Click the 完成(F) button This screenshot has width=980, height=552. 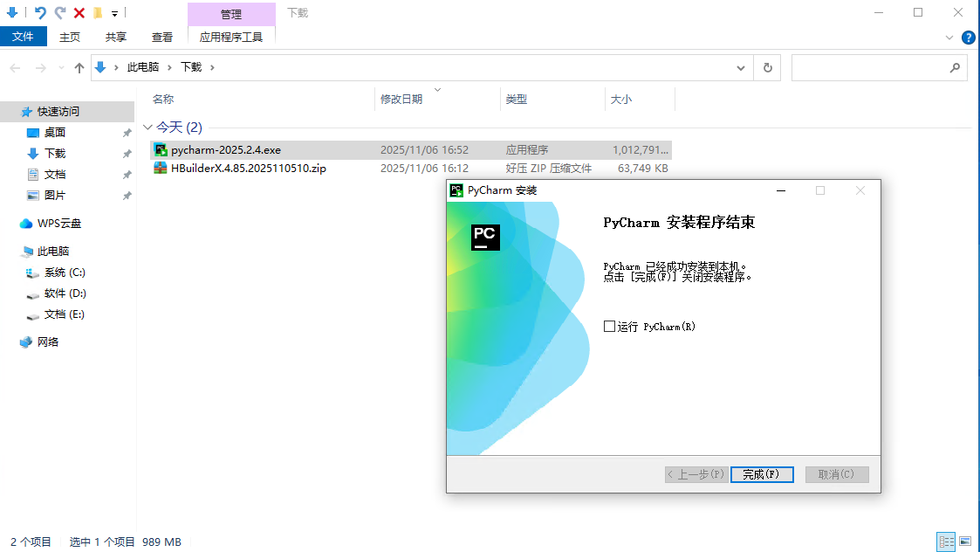pyautogui.click(x=761, y=474)
